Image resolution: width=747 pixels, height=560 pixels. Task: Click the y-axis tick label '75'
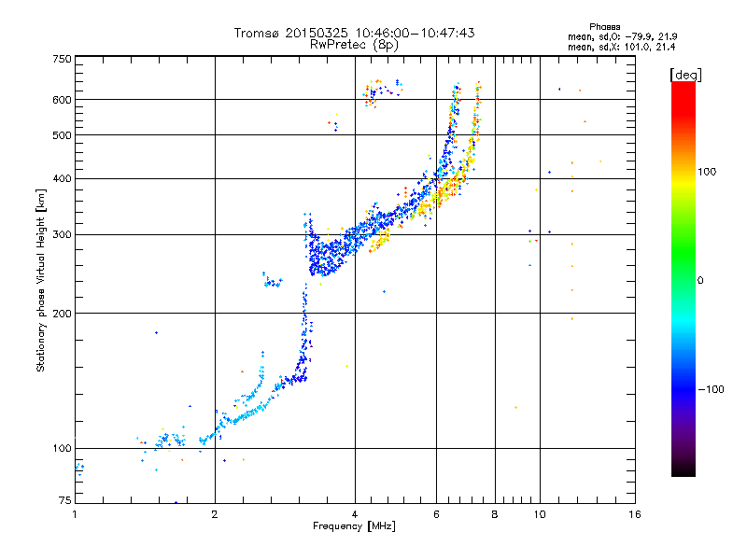click(x=65, y=500)
